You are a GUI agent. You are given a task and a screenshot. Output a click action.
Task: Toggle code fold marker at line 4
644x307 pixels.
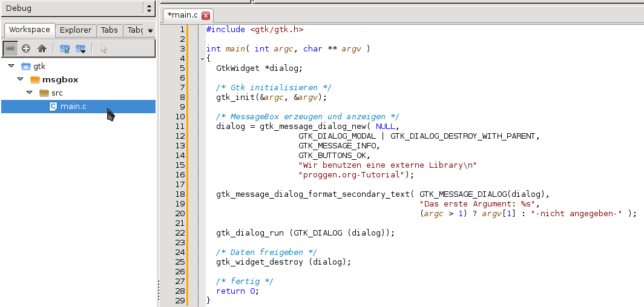click(x=202, y=59)
